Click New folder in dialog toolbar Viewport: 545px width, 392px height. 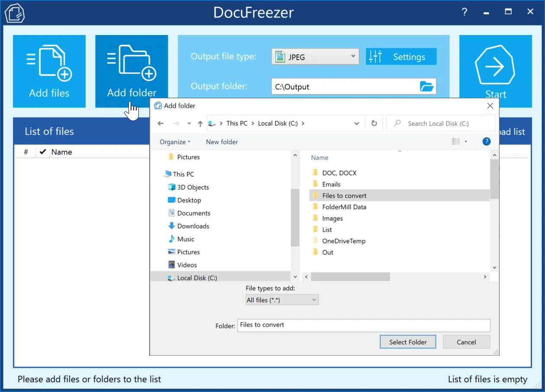[x=221, y=142]
